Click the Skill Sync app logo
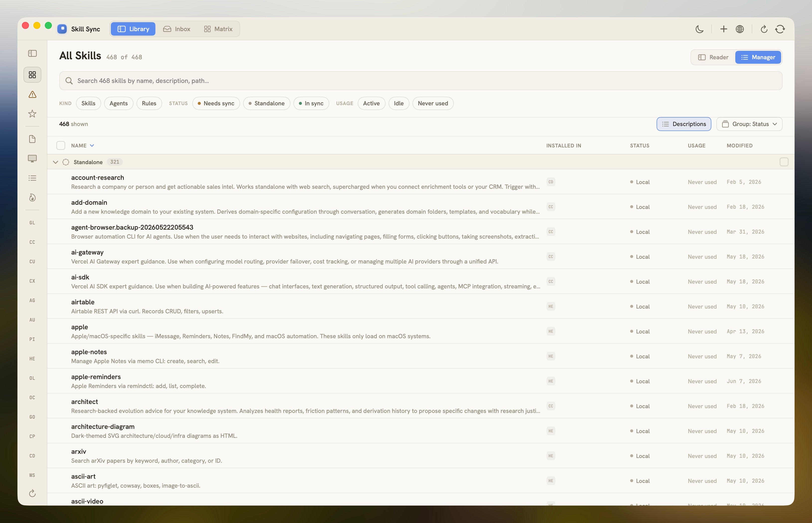812x523 pixels. pos(62,29)
